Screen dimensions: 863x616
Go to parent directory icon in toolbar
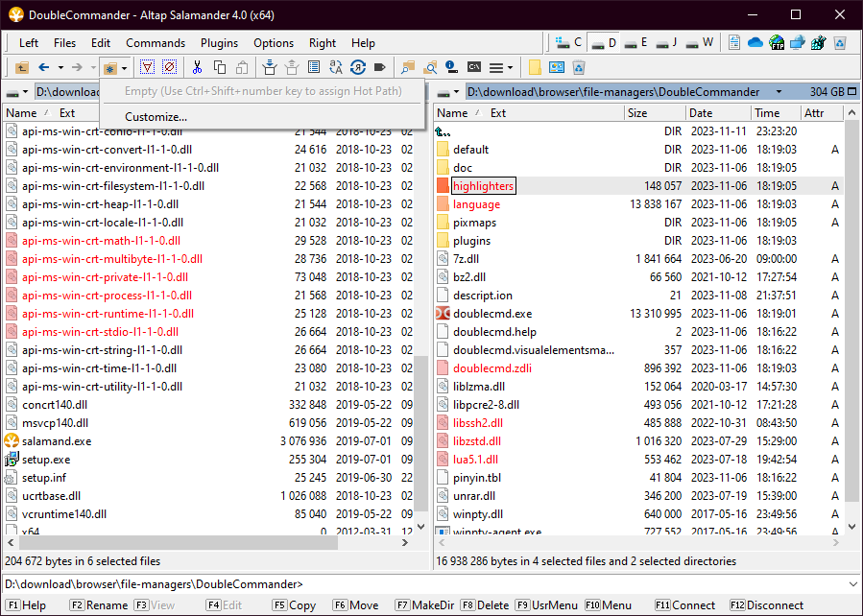click(21, 67)
